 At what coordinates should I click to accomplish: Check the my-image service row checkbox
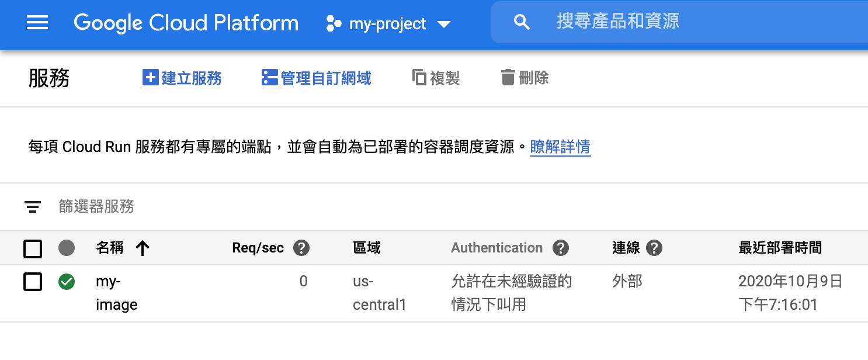[x=33, y=282]
